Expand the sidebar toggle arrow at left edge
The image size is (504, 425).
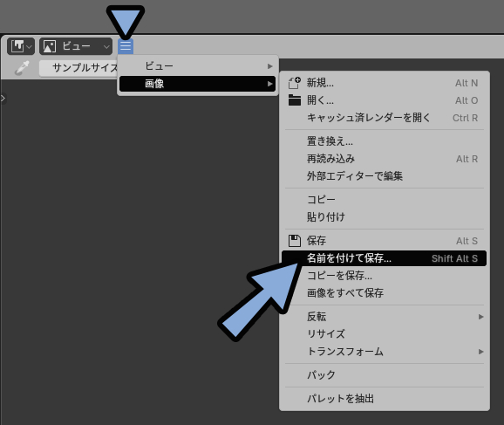click(3, 98)
